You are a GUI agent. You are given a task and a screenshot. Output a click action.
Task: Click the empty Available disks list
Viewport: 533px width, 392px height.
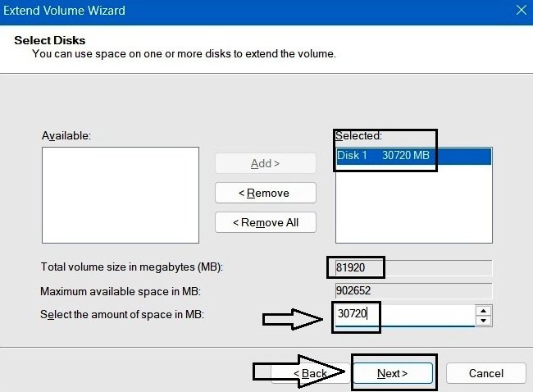click(x=121, y=195)
